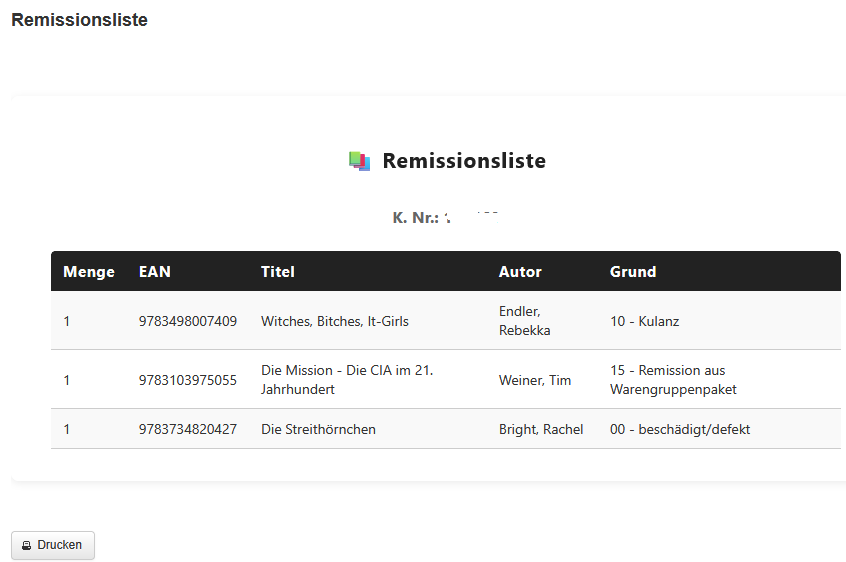Image resolution: width=846 pixels, height=562 pixels.
Task: Click reason 15 - Remission aus Warengruppenpaket
Action: pyautogui.click(x=673, y=380)
